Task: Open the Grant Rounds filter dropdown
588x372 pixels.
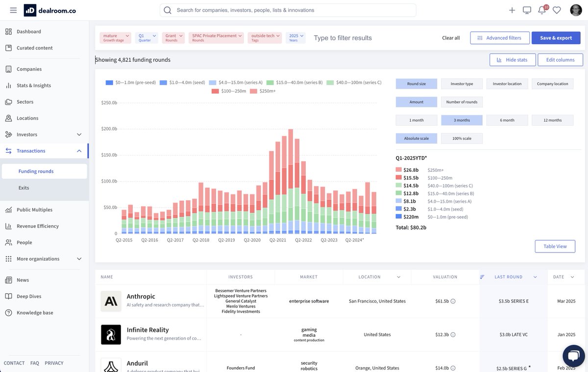Action: click(173, 38)
